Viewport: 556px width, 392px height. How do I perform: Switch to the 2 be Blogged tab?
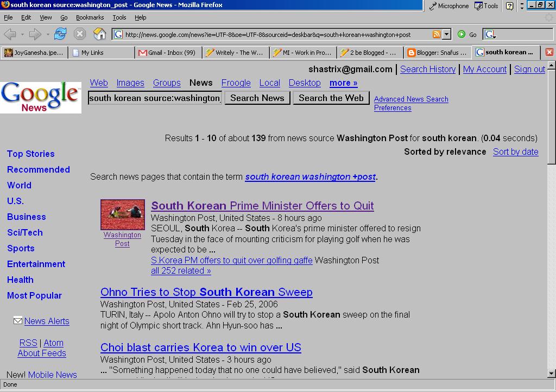point(370,53)
